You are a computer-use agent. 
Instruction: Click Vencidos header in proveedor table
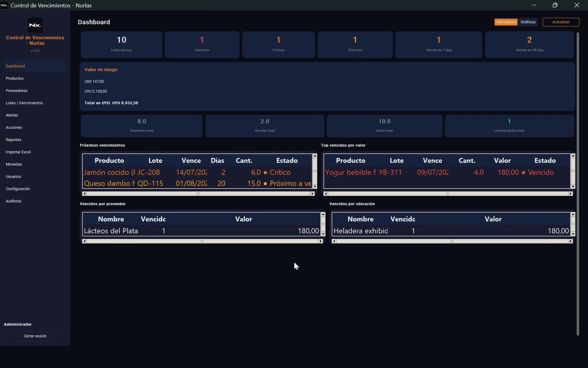click(x=153, y=219)
